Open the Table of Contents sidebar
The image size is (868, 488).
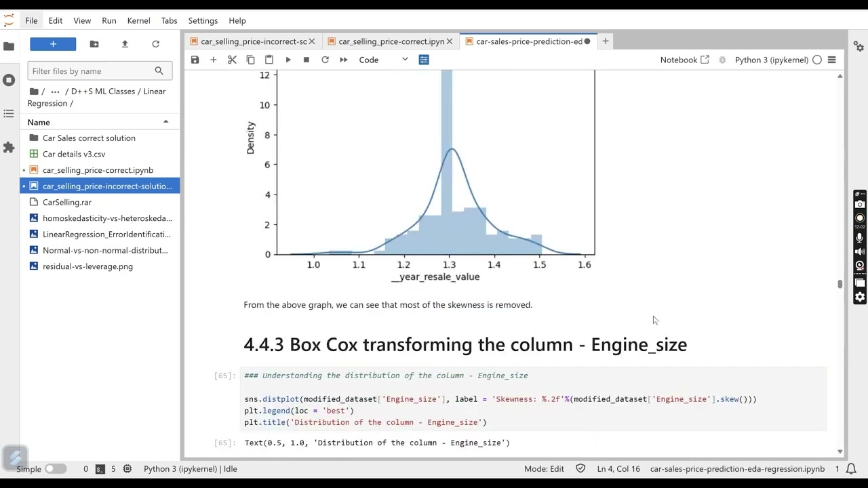point(9,114)
